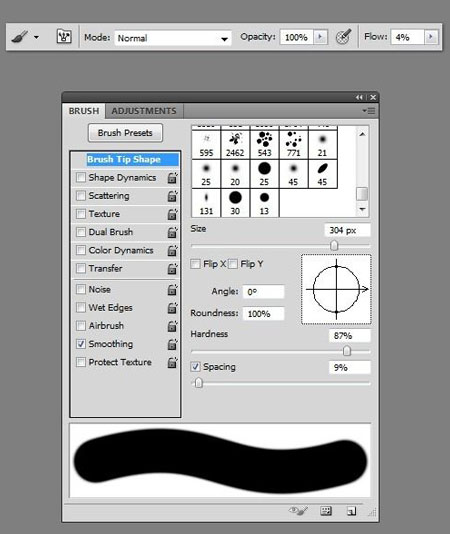450x534 pixels.
Task: Uncheck the Spacing checkbox
Action: (195, 367)
